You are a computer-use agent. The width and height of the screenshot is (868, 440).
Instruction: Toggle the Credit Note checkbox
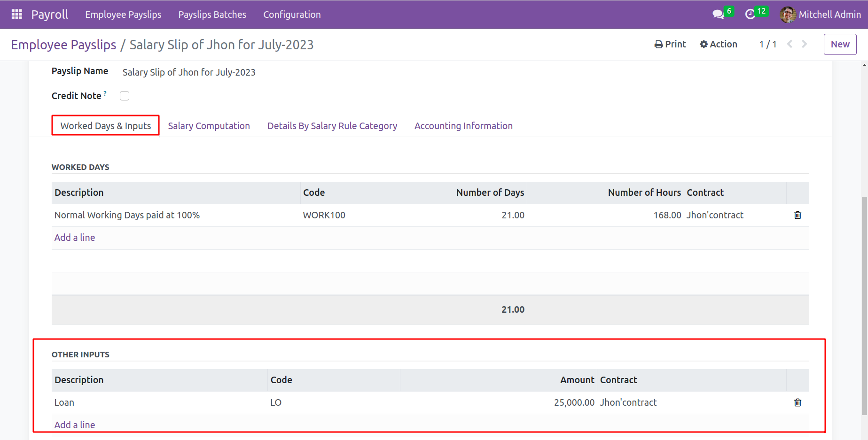125,96
